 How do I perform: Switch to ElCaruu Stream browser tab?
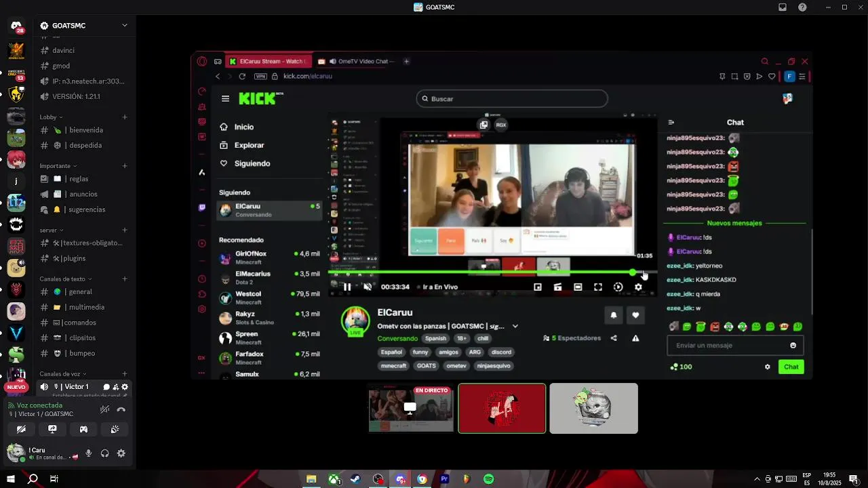269,61
